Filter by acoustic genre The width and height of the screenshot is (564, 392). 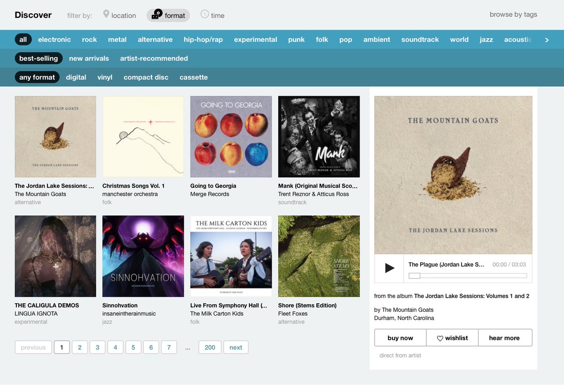518,39
